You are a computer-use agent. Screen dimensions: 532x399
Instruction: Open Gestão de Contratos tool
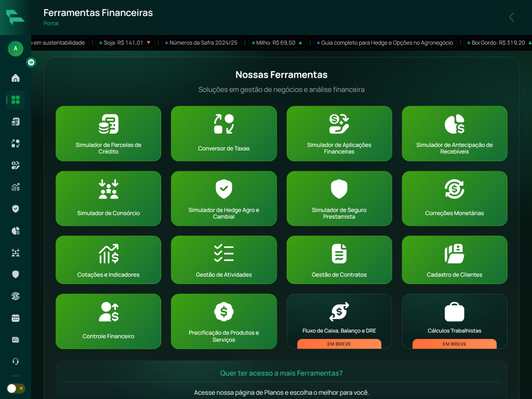point(339,260)
